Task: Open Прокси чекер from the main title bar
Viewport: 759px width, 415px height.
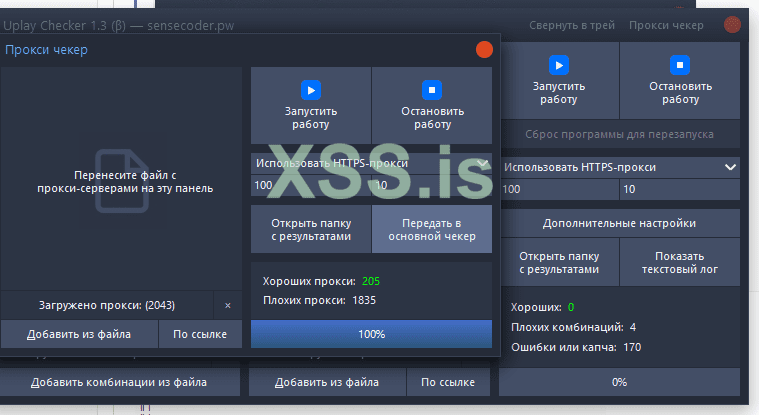Action: coord(666,25)
